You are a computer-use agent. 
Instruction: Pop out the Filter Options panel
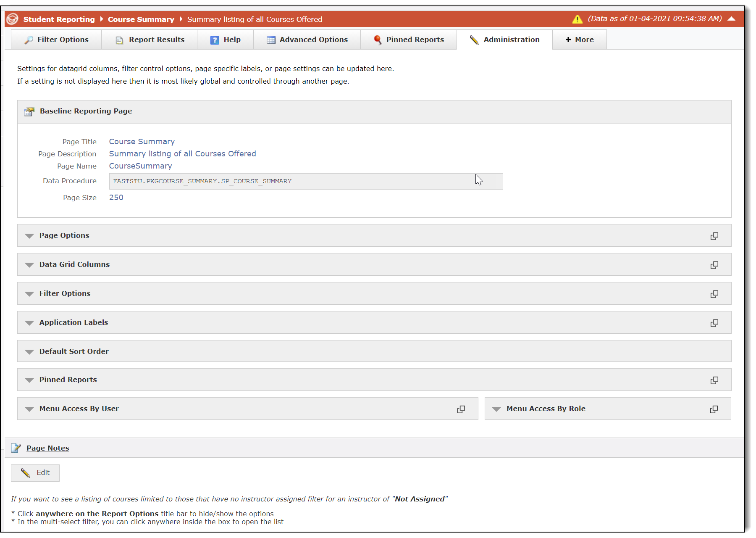pyautogui.click(x=714, y=294)
